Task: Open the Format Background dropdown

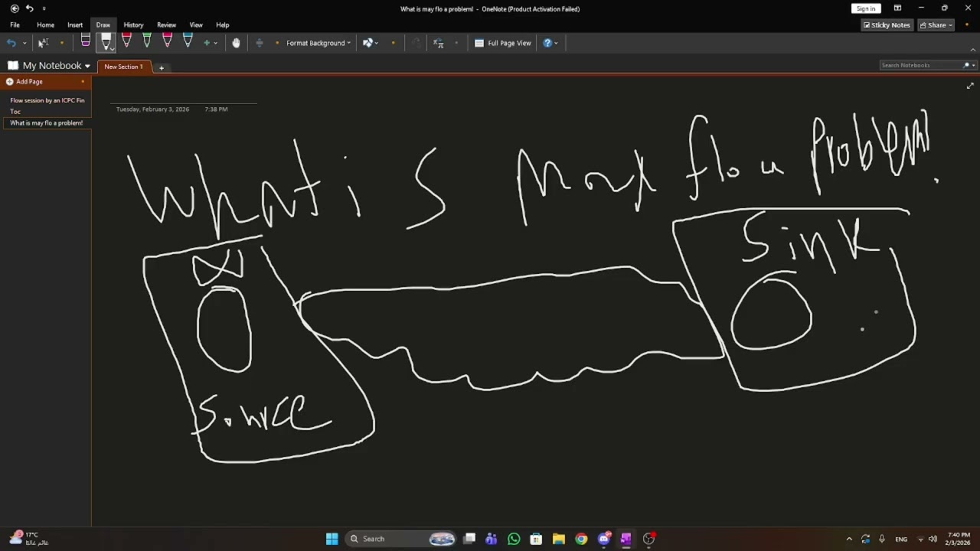Action: coord(318,43)
